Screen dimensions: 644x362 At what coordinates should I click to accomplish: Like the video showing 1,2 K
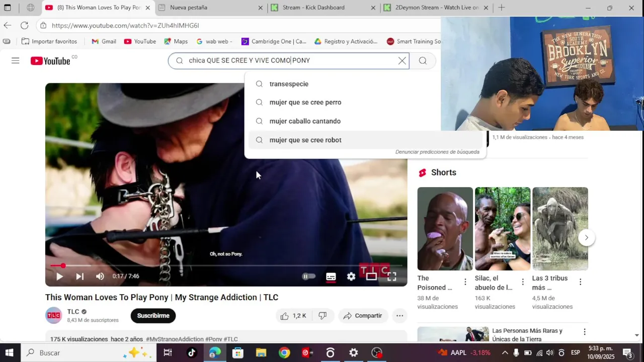point(294,316)
